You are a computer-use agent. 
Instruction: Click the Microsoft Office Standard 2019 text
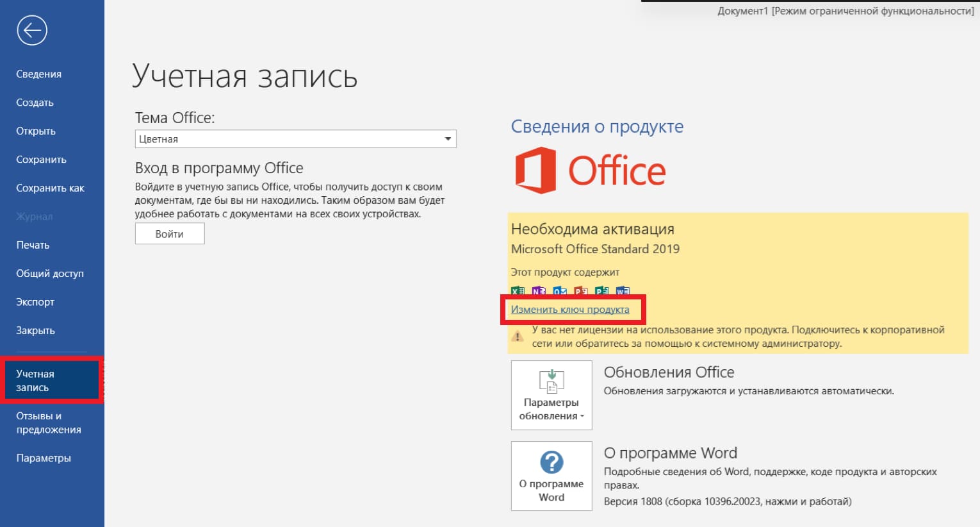[x=595, y=249]
